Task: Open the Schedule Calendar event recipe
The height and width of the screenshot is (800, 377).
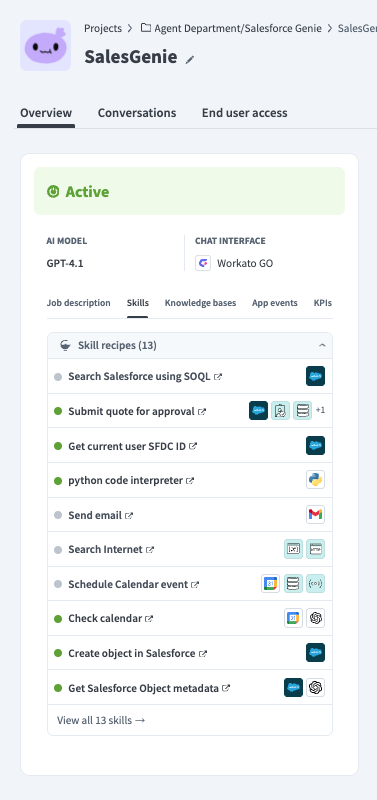Action: click(128, 584)
